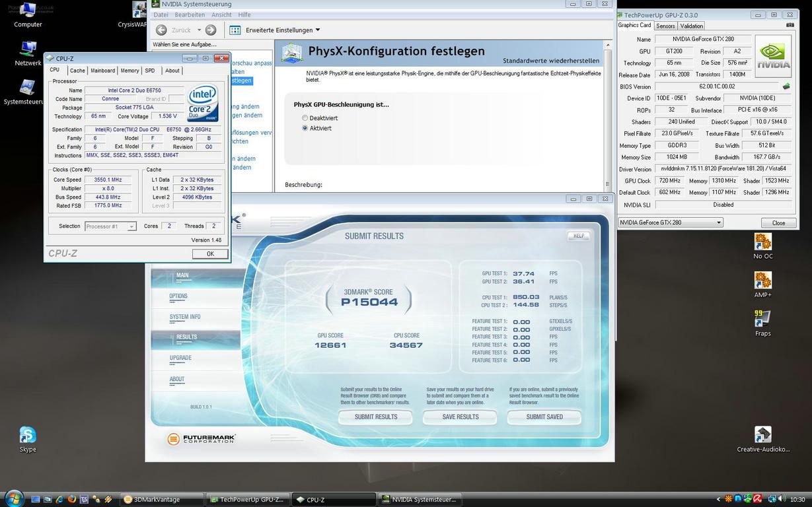Click SUBMIT SAVED in 3DMark Vantage

(544, 417)
